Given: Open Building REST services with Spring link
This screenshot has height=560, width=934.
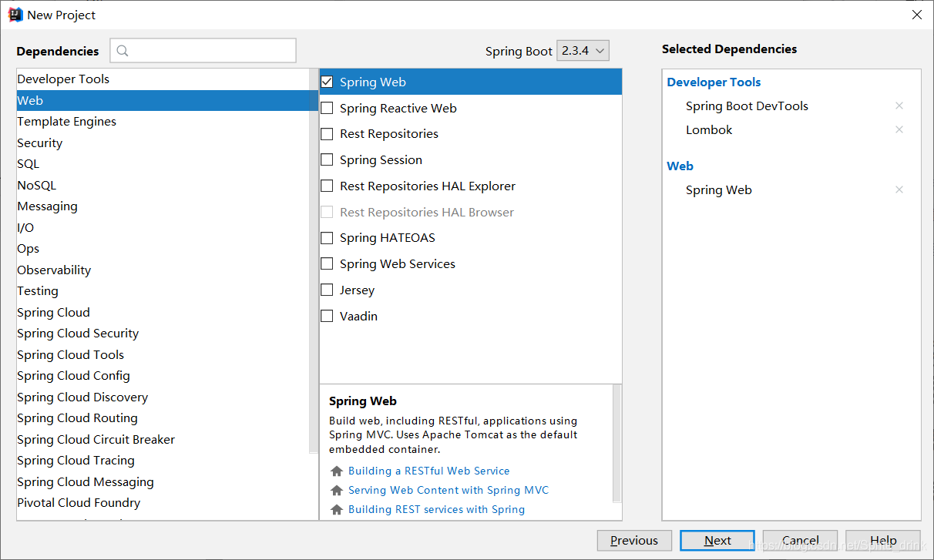Looking at the screenshot, I should point(436,510).
